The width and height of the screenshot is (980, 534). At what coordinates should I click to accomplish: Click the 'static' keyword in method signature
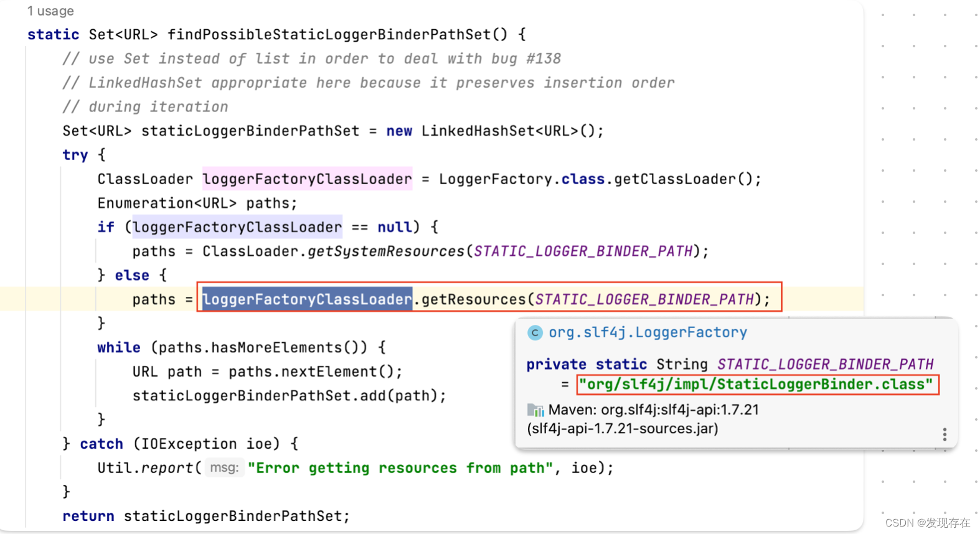click(53, 34)
